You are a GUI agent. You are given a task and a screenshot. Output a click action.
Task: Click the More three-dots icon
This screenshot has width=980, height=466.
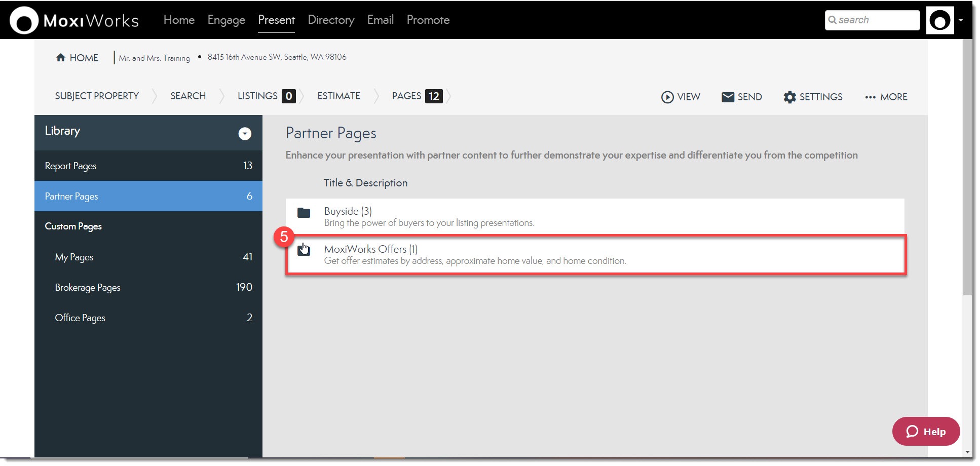[870, 97]
